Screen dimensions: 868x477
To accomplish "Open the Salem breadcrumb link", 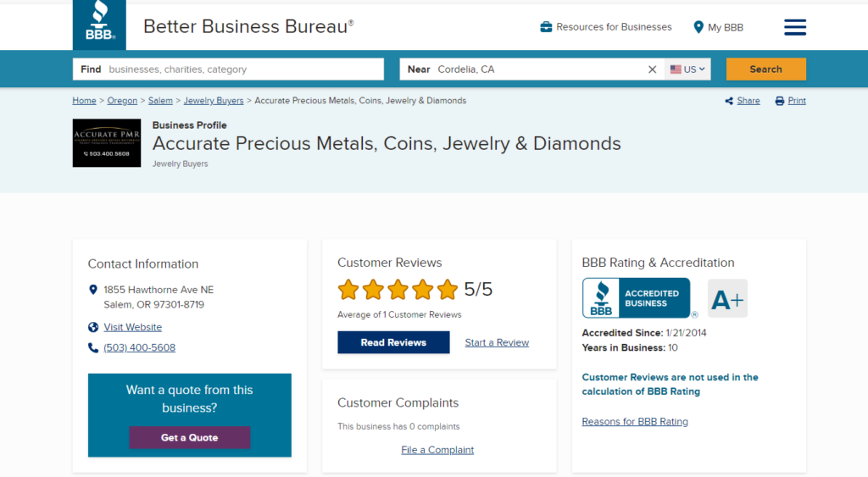I will coord(160,101).
